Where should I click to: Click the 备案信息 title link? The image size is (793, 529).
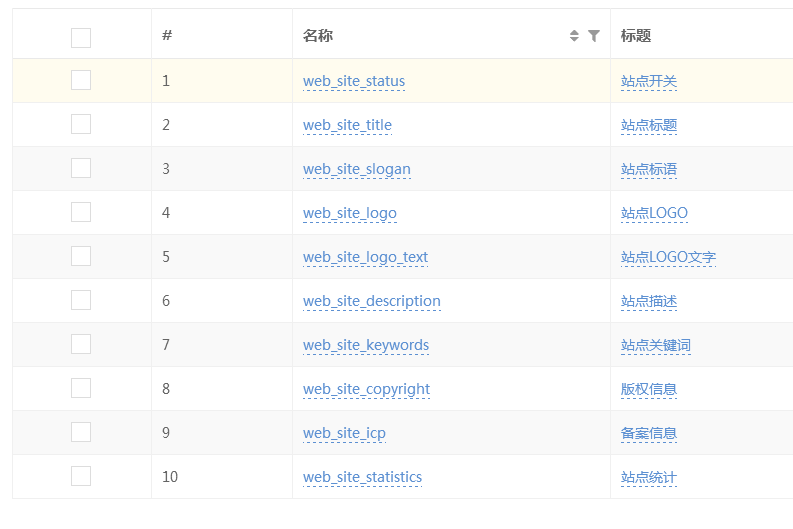(x=649, y=433)
